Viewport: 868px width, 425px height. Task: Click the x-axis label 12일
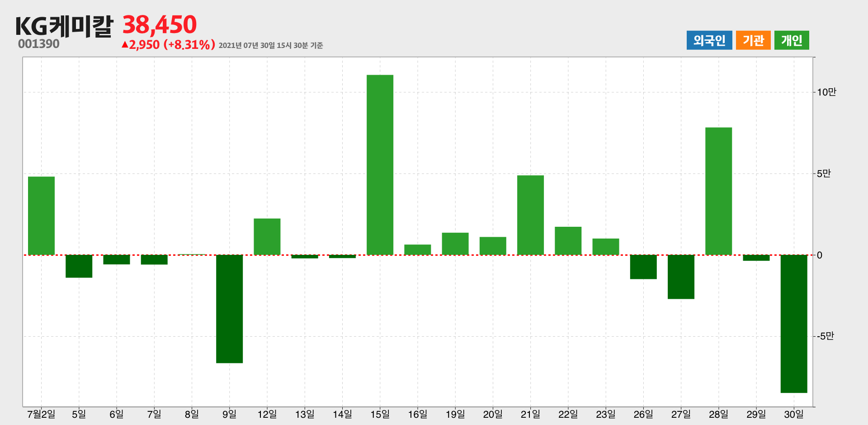coord(267,414)
